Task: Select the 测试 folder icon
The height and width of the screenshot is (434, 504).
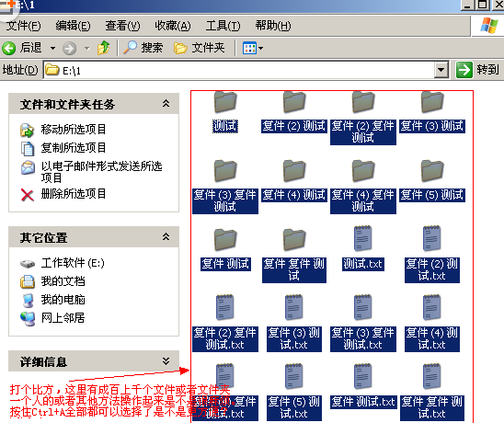Action: (x=225, y=102)
